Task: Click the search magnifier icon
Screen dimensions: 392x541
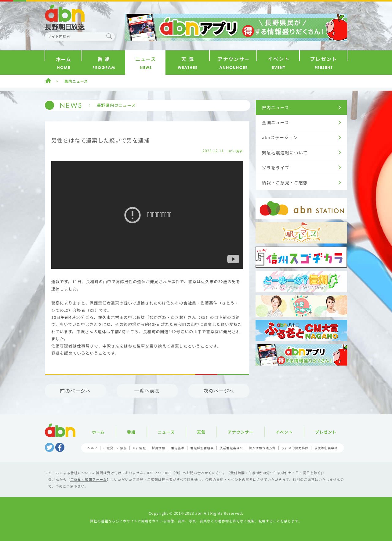Action: click(x=109, y=36)
